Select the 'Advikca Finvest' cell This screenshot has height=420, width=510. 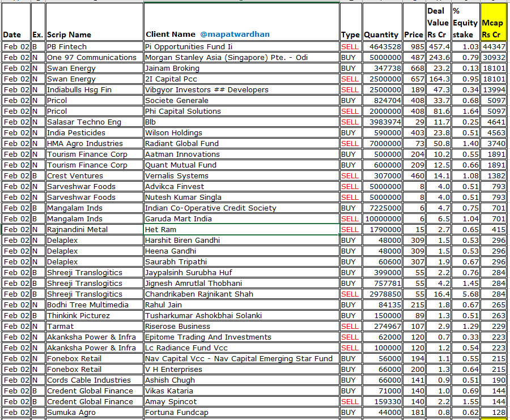pos(241,186)
